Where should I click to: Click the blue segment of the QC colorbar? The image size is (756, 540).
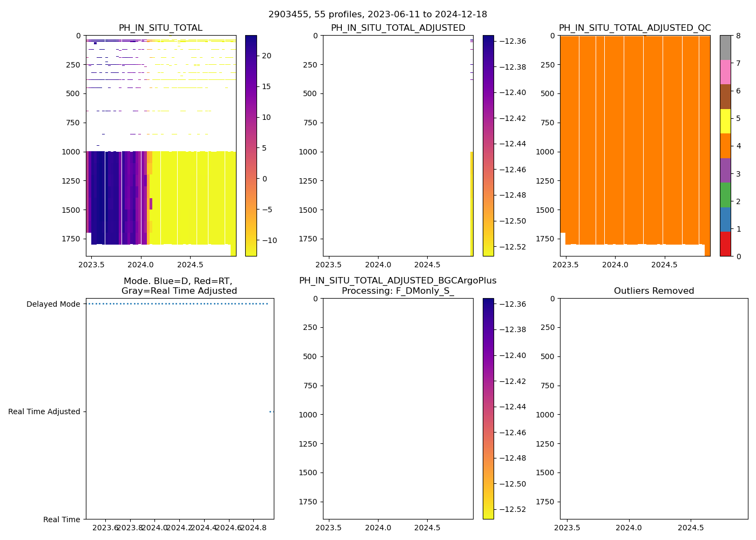click(x=725, y=220)
